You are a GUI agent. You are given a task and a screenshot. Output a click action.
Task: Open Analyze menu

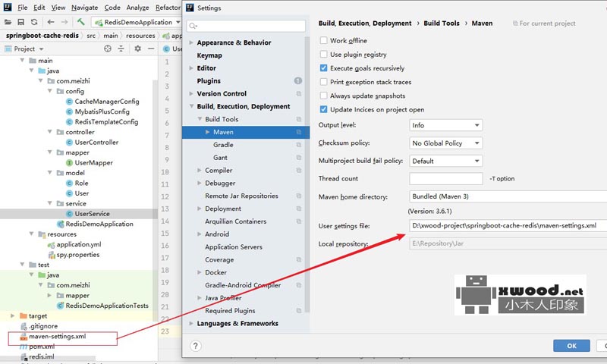coord(137,8)
